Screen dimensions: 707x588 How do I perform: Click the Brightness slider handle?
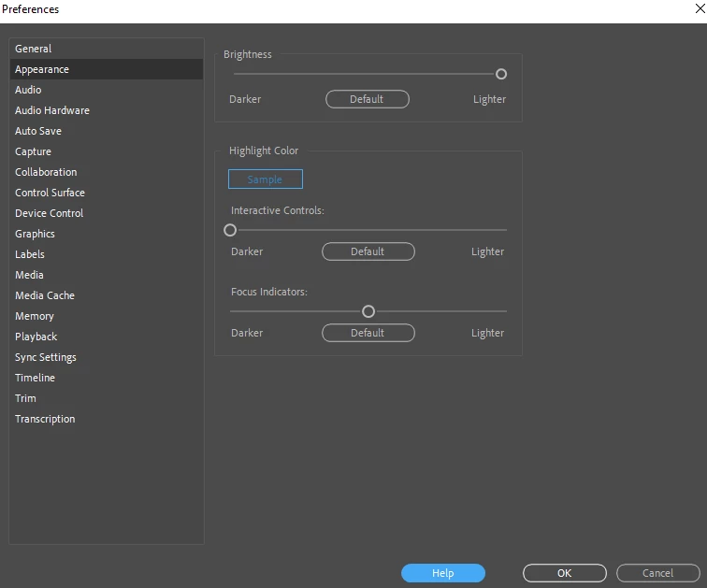click(x=501, y=74)
